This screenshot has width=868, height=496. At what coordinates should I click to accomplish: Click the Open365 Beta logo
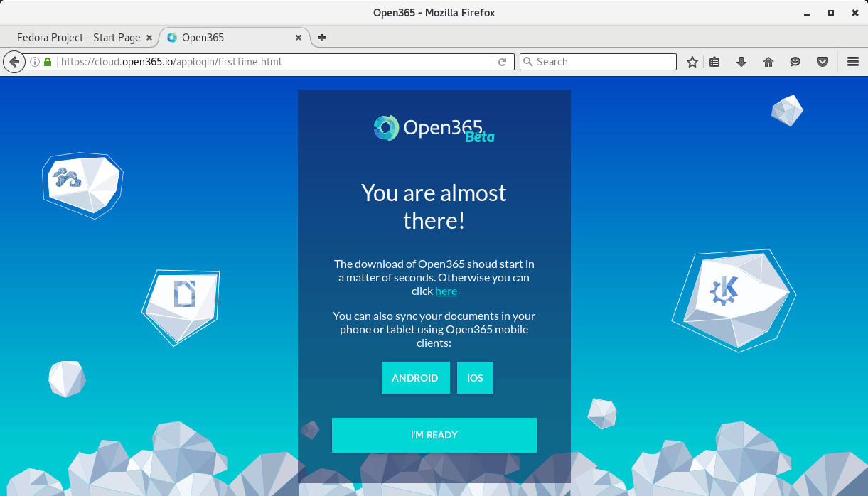click(x=434, y=128)
